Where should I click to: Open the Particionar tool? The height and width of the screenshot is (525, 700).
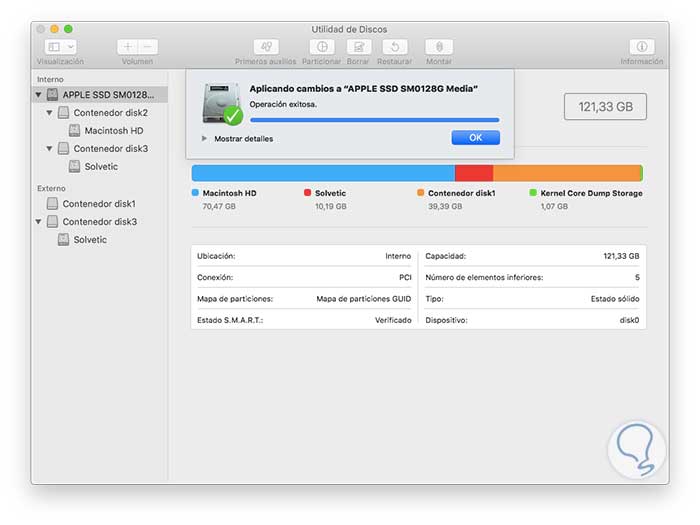point(322,47)
